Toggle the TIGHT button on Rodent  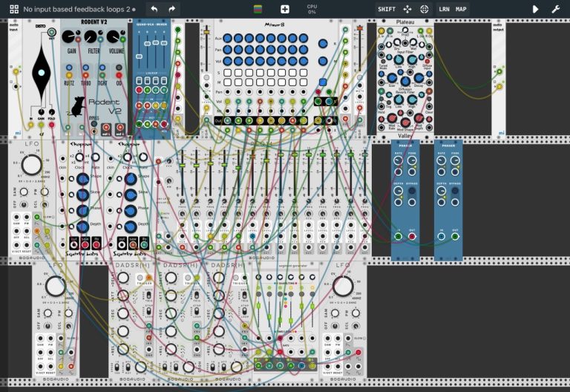(x=102, y=68)
